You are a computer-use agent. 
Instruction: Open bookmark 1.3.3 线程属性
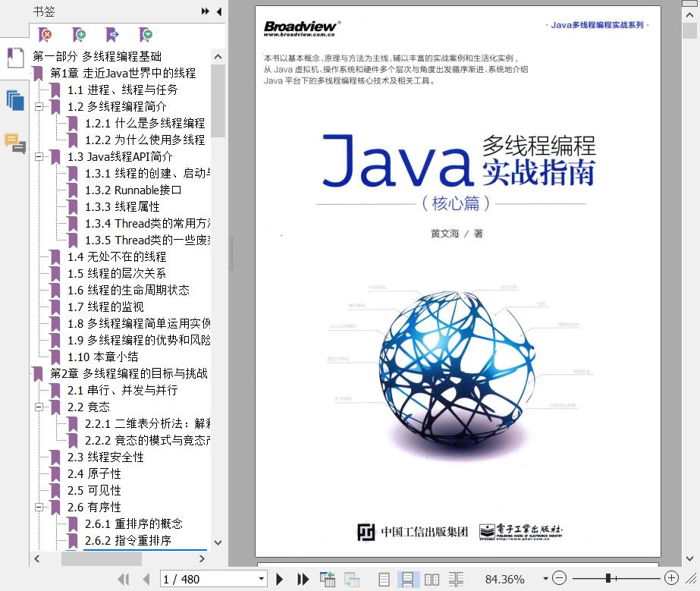coord(122,207)
